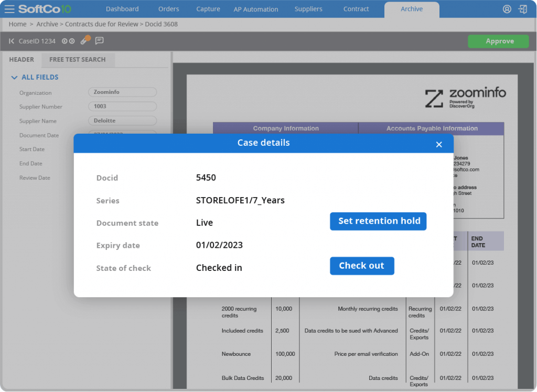Open the attachments paperclip icon

click(84, 40)
